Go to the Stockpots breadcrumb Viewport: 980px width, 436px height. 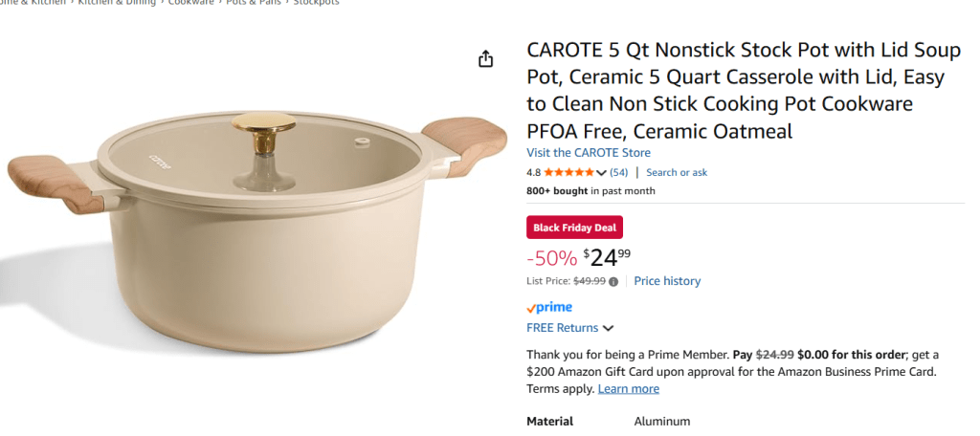pos(316,3)
